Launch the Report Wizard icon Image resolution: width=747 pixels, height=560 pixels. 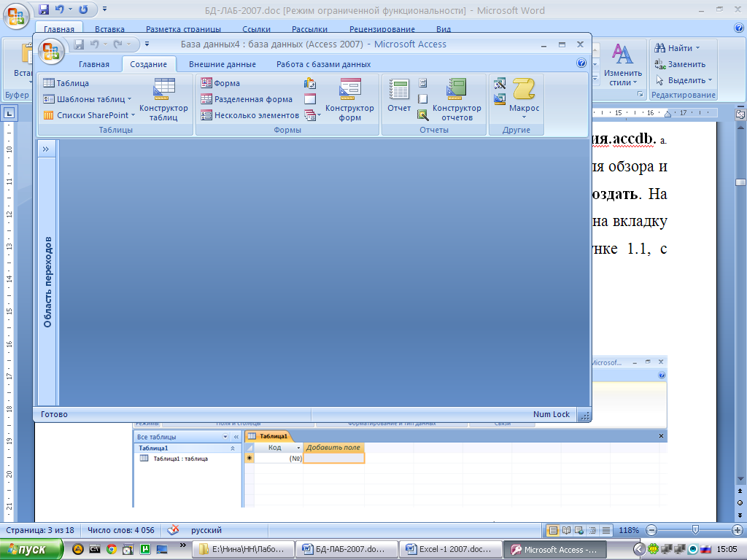coord(422,114)
